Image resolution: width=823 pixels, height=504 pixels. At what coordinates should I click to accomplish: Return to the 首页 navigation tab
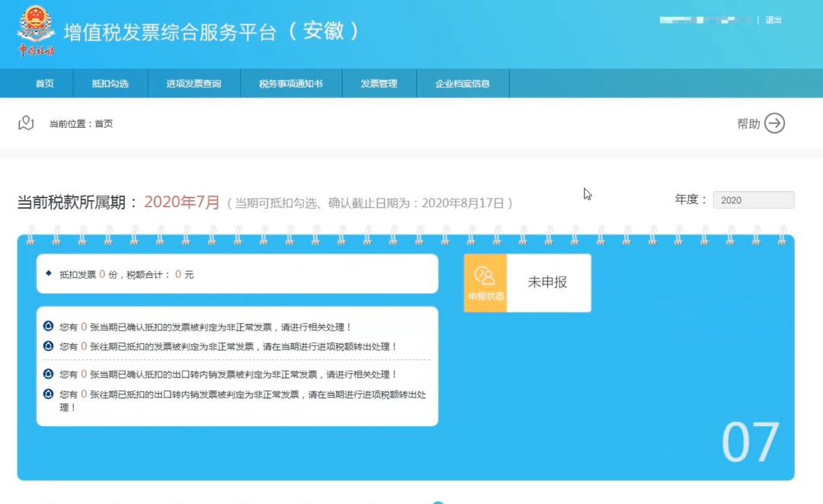(x=43, y=84)
